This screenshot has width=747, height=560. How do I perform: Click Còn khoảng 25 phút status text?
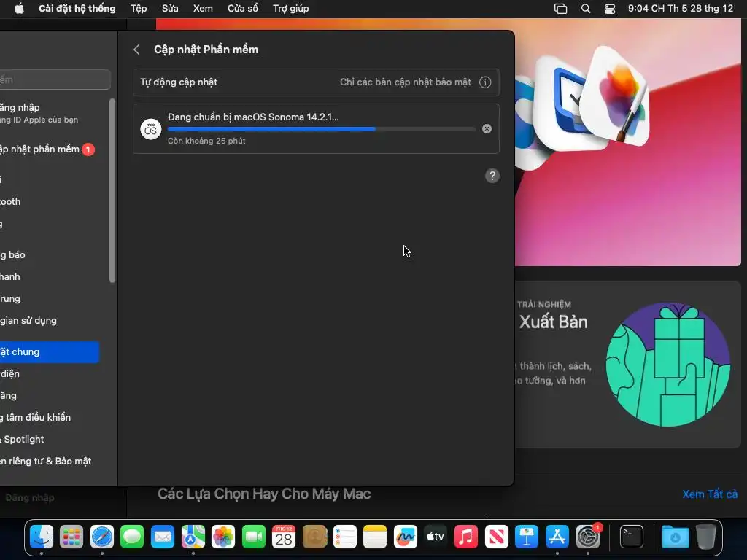[x=206, y=141]
